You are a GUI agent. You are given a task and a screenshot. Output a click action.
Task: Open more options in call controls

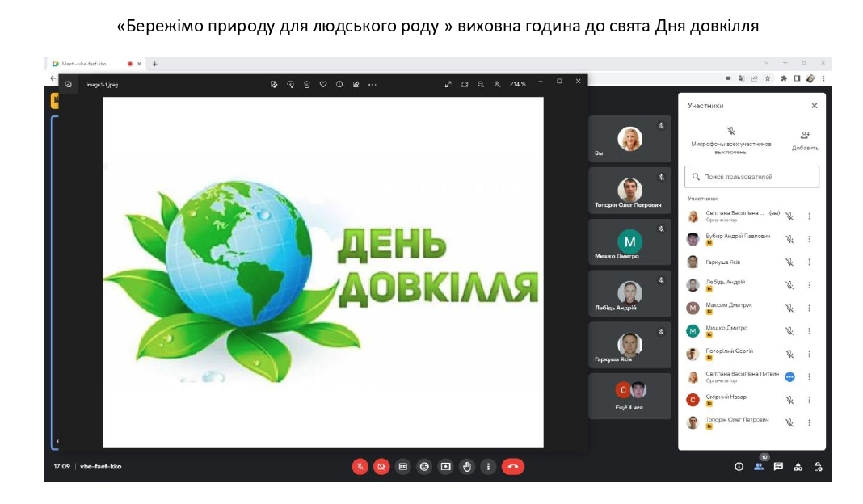[x=487, y=466]
